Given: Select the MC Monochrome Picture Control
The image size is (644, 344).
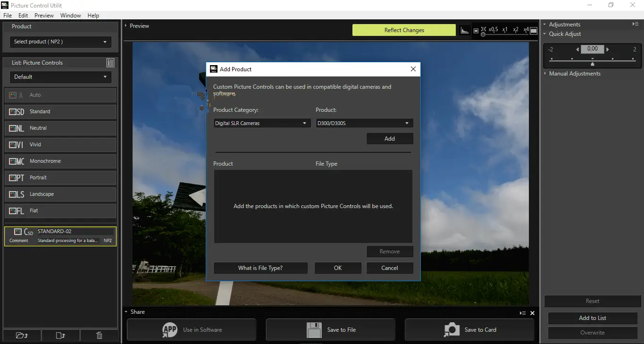Looking at the screenshot, I should click(60, 161).
